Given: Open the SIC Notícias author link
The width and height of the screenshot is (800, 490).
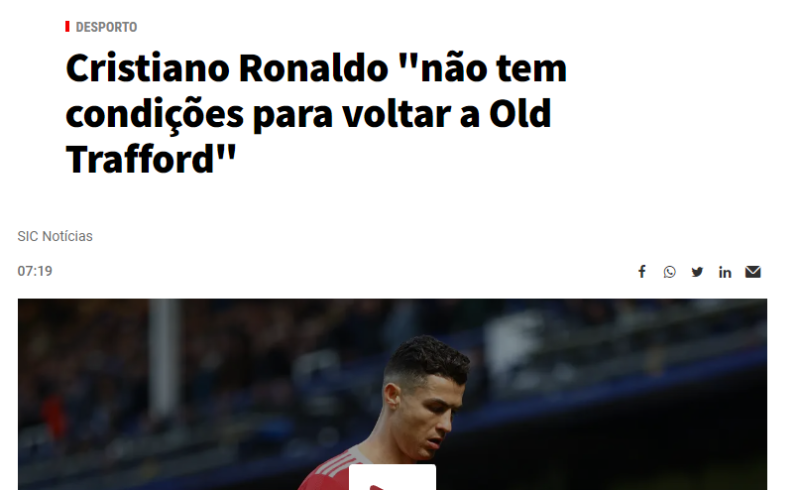Looking at the screenshot, I should click(x=55, y=236).
